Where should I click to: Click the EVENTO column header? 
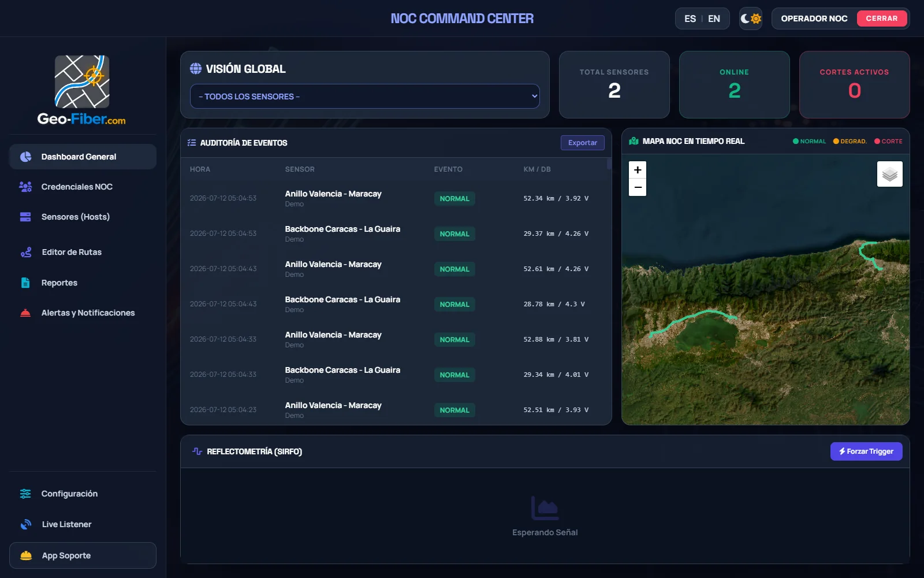448,169
